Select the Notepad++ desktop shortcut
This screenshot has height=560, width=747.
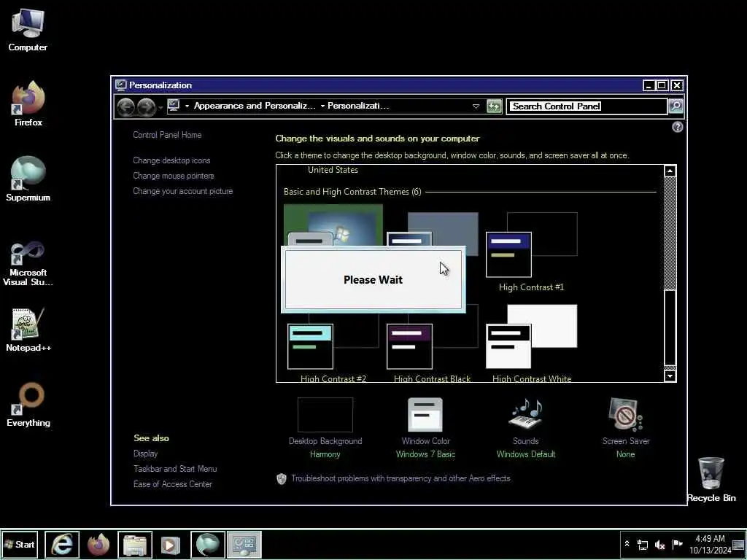pyautogui.click(x=28, y=330)
